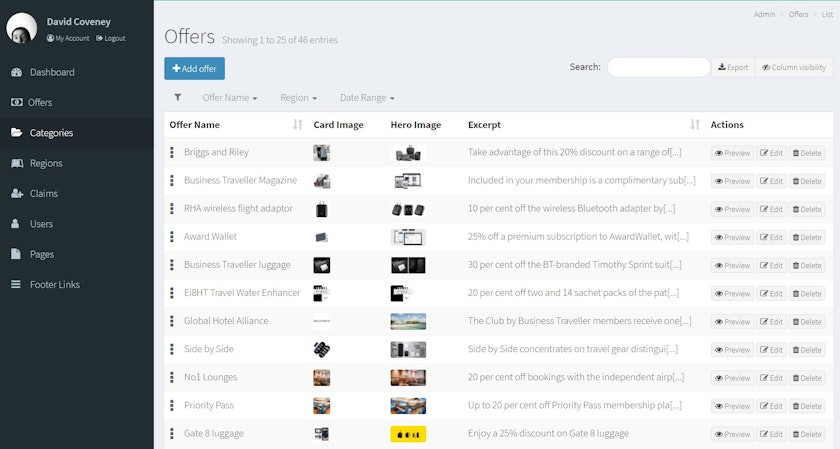This screenshot has height=449, width=840.
Task: Click the Users icon in sidebar
Action: [x=16, y=224]
